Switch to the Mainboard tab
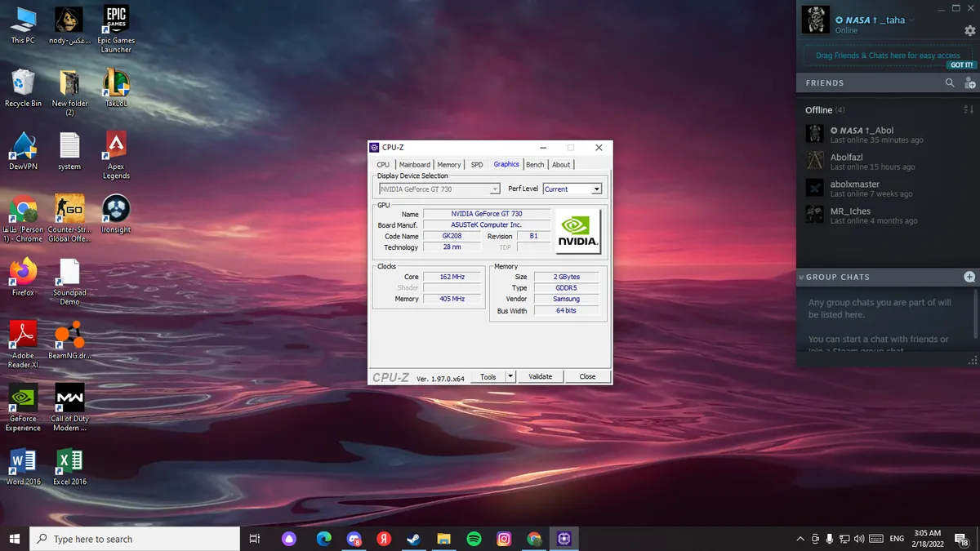Viewport: 980px width, 551px height. 414,165
